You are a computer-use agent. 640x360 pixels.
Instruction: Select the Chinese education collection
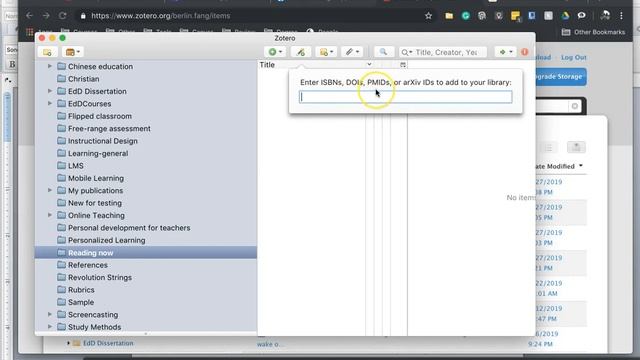point(100,67)
